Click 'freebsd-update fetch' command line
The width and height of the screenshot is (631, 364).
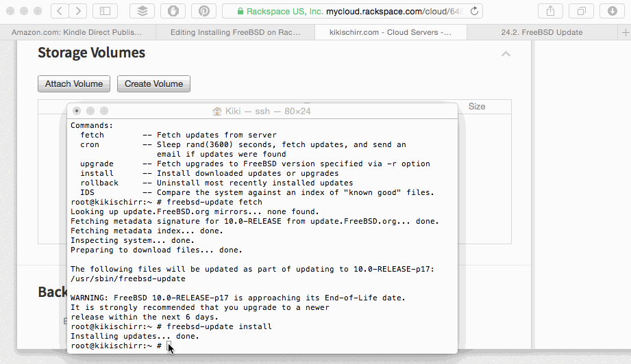point(166,202)
